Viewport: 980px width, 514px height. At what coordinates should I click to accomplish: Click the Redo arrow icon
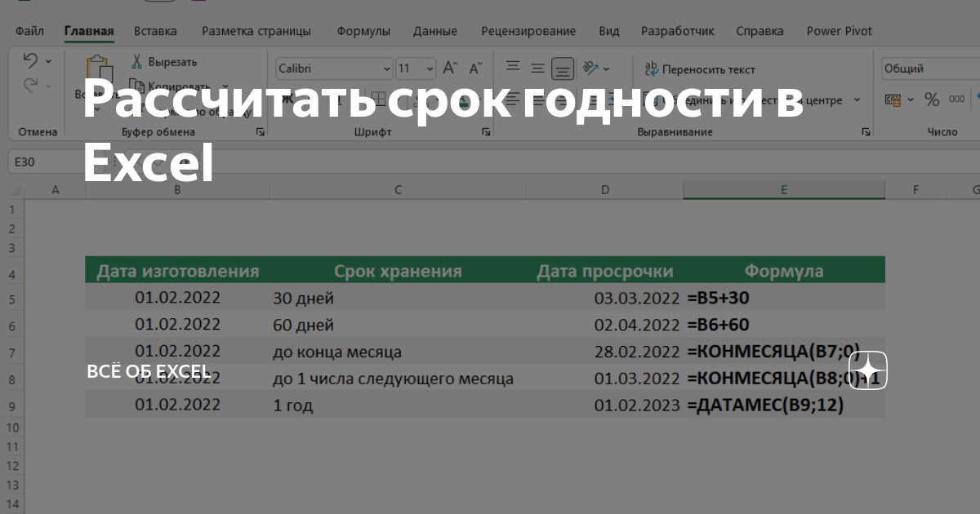30,85
